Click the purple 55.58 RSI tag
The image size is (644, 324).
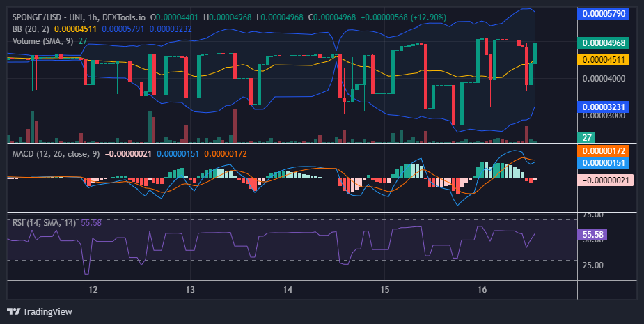[592, 235]
